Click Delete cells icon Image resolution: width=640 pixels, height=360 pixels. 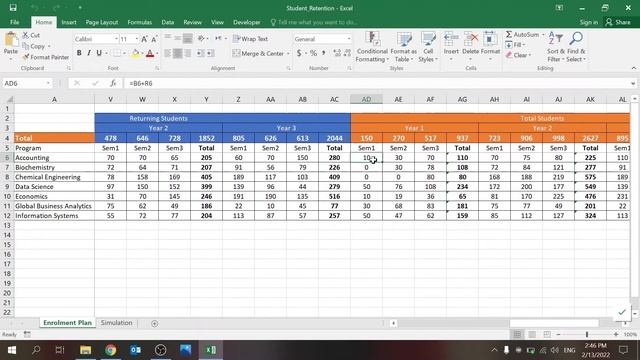471,39
